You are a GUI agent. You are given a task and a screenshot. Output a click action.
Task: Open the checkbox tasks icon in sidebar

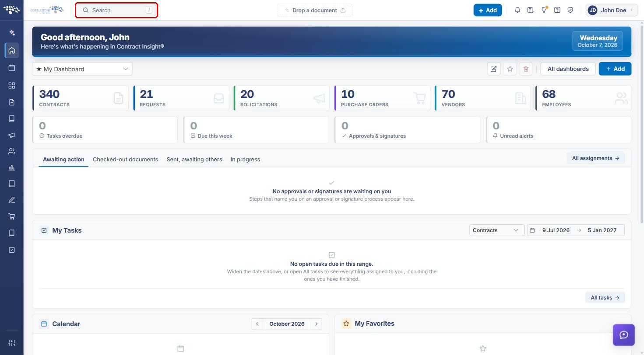tap(12, 250)
